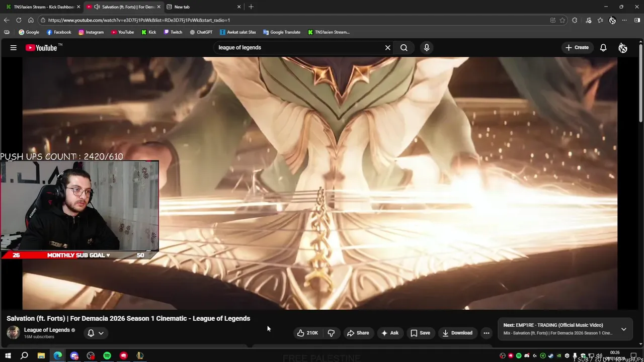Open the Windows Start menu
Viewport: 644px width, 362px height.
(x=8, y=356)
